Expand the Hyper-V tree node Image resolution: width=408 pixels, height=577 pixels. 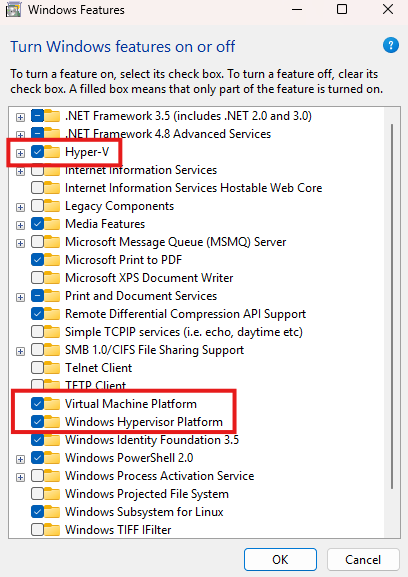point(20,153)
